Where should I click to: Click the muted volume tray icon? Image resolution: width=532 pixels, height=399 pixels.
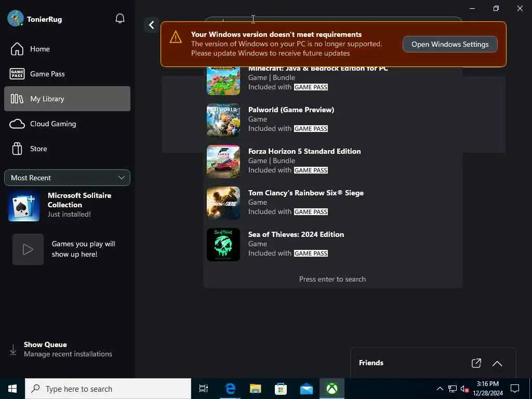[x=464, y=389]
